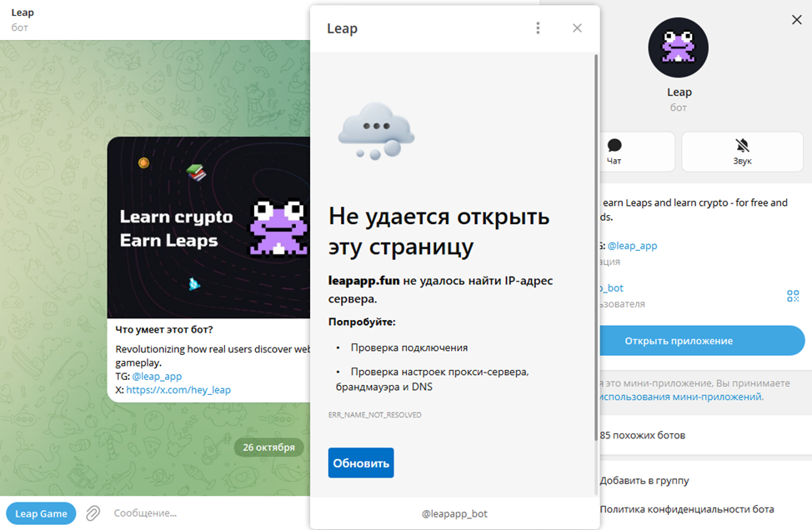This screenshot has height=530, width=812.
Task: Click the Learn crypto Earn Leaps banner image
Action: coord(208,227)
